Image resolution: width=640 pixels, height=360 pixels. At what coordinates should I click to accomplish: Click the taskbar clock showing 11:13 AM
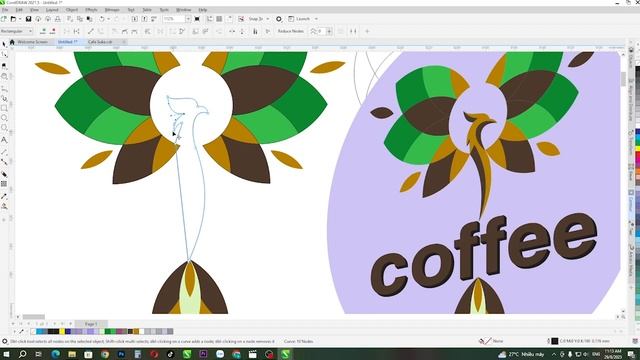click(613, 354)
